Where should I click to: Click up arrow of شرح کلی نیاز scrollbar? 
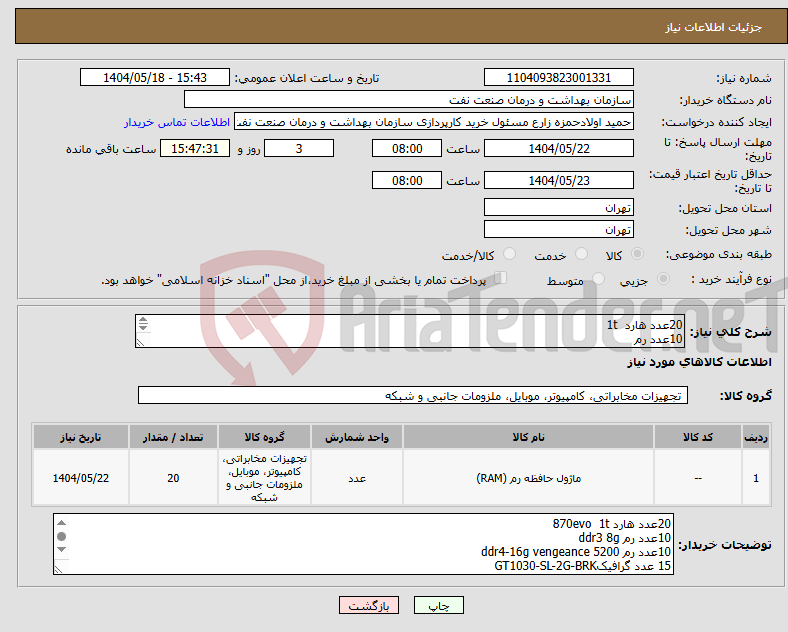(x=143, y=319)
